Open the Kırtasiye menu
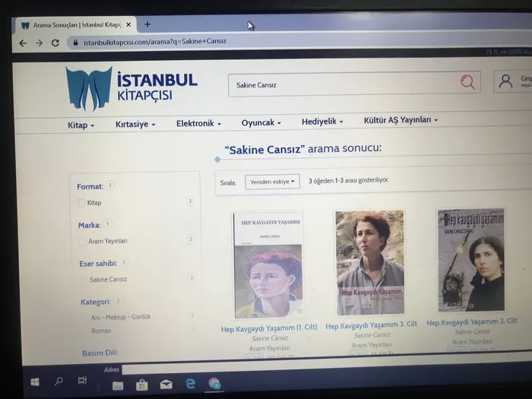The width and height of the screenshot is (532, 399). (135, 124)
